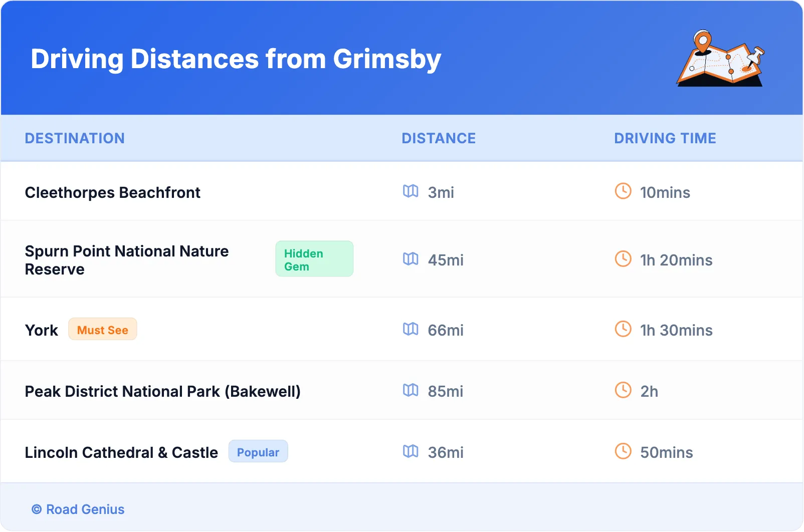Click the DISTANCE column header

tap(439, 138)
